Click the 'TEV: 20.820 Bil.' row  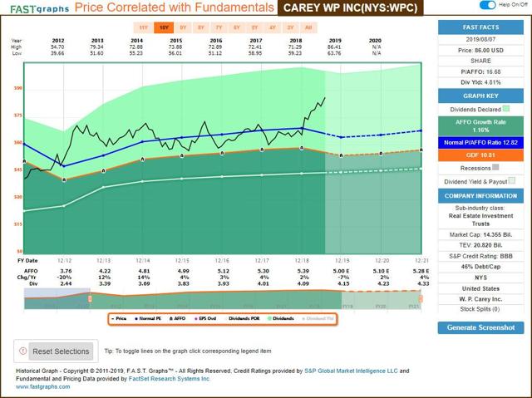click(x=480, y=245)
